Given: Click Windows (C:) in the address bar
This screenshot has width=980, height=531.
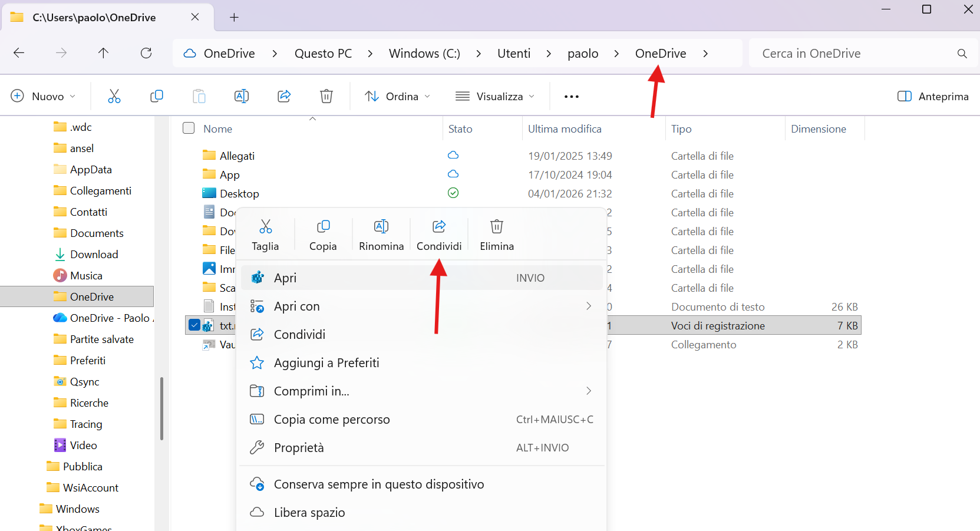Looking at the screenshot, I should (x=424, y=54).
